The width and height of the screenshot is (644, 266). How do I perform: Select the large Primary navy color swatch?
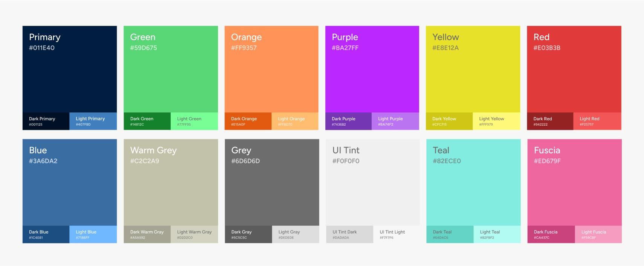70,69
